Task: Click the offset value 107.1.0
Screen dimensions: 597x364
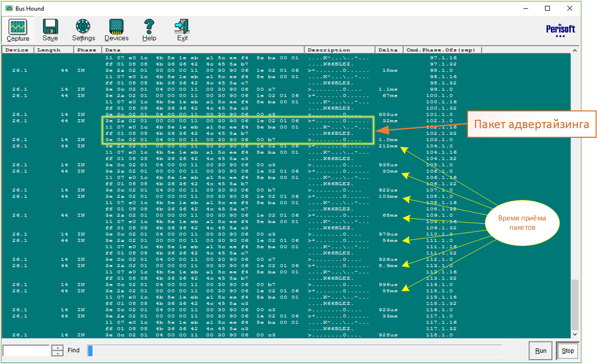Action: [x=439, y=190]
